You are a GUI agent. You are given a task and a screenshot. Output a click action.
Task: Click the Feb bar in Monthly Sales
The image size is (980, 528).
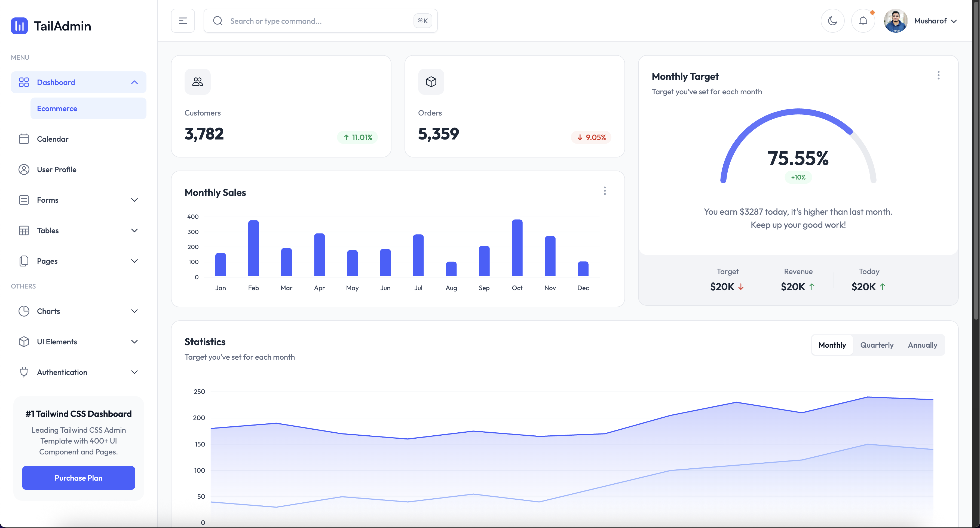click(x=253, y=248)
